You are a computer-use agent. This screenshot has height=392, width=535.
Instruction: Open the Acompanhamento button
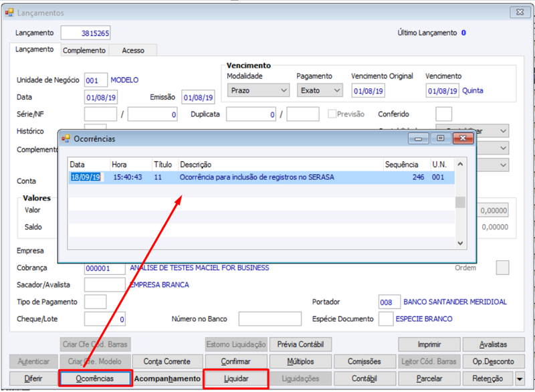(167, 379)
